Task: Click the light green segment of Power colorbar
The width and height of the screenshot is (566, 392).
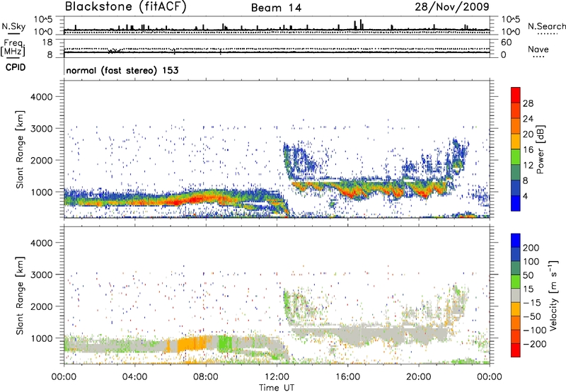Action: pos(516,157)
